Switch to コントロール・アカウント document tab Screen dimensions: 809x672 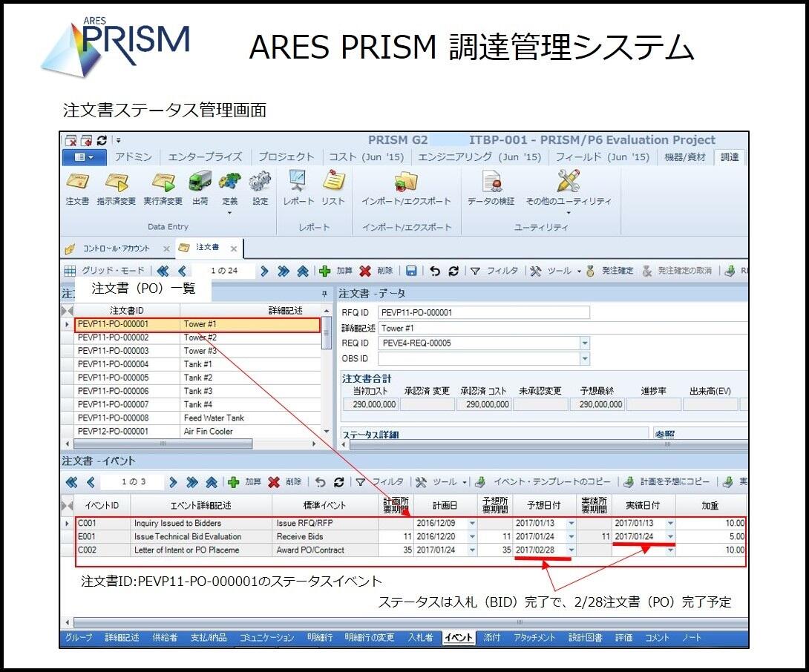tap(117, 248)
